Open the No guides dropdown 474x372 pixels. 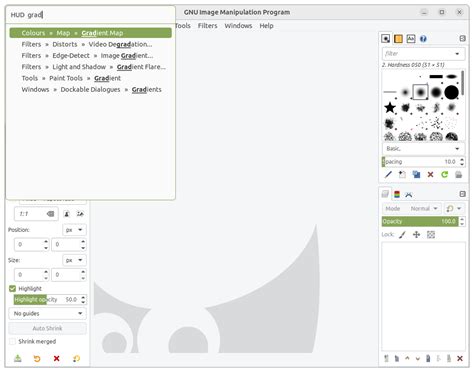coord(47,314)
